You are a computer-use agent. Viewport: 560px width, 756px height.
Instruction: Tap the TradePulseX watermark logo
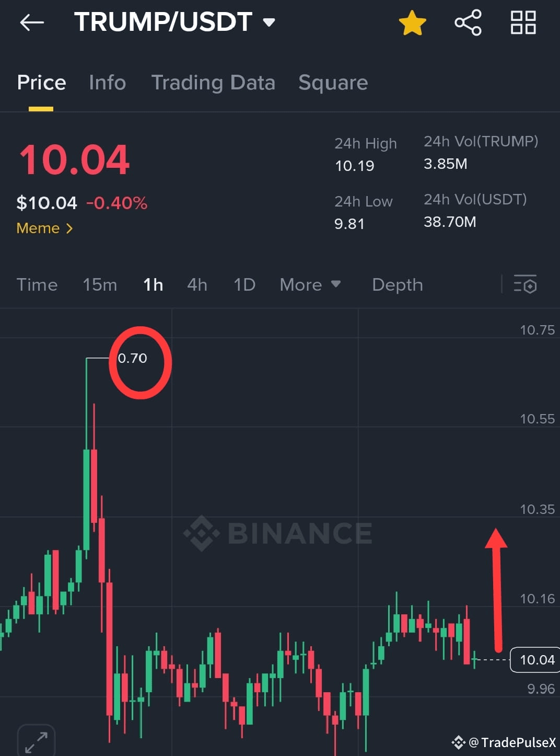459,742
